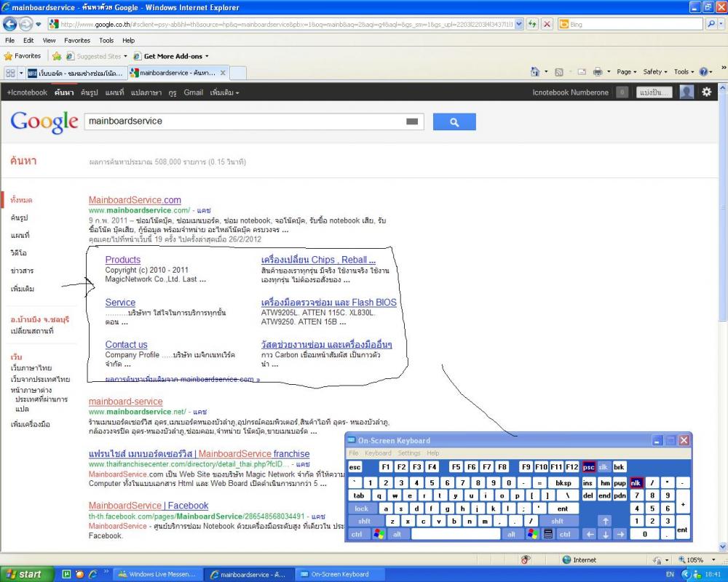Launch Internet Explorer from Quick Launch

93,574
